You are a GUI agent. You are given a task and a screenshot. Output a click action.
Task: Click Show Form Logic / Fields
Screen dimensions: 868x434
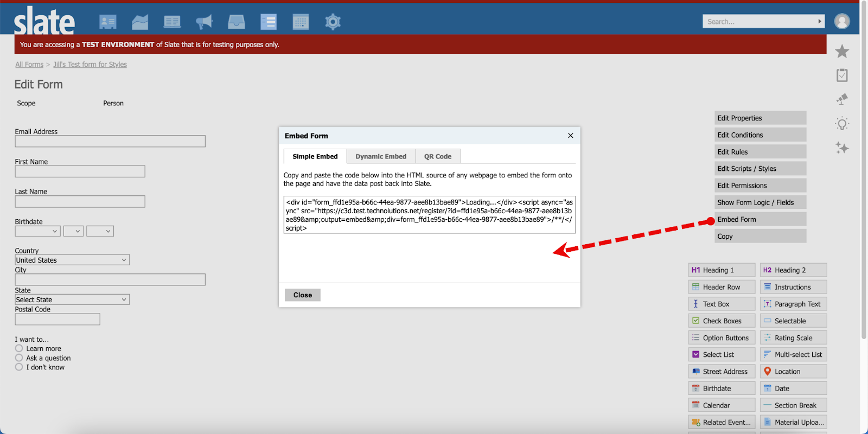[761, 202]
